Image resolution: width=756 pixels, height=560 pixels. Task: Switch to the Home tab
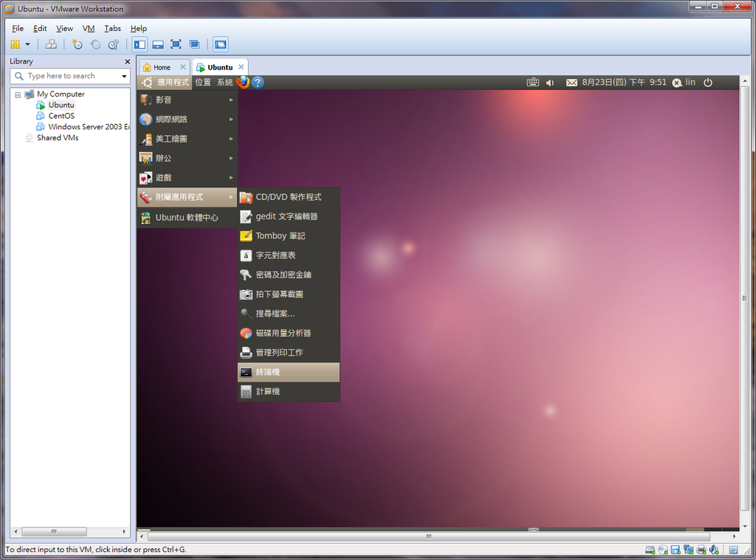[162, 67]
